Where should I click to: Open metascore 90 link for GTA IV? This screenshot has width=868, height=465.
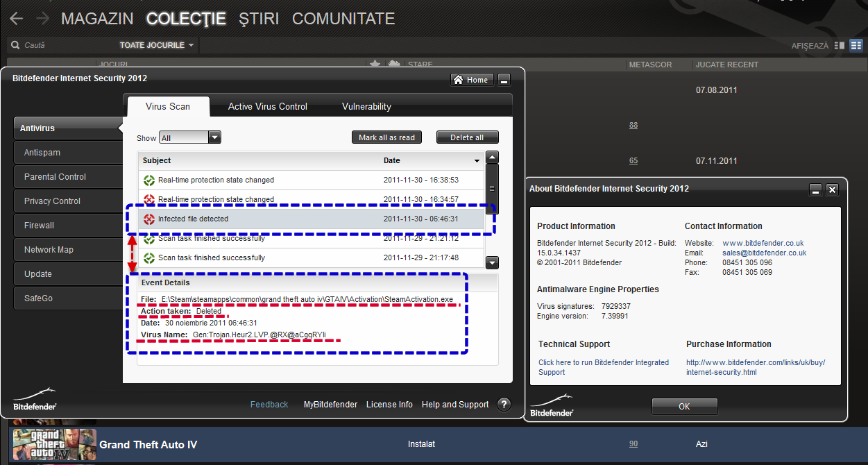click(x=633, y=444)
